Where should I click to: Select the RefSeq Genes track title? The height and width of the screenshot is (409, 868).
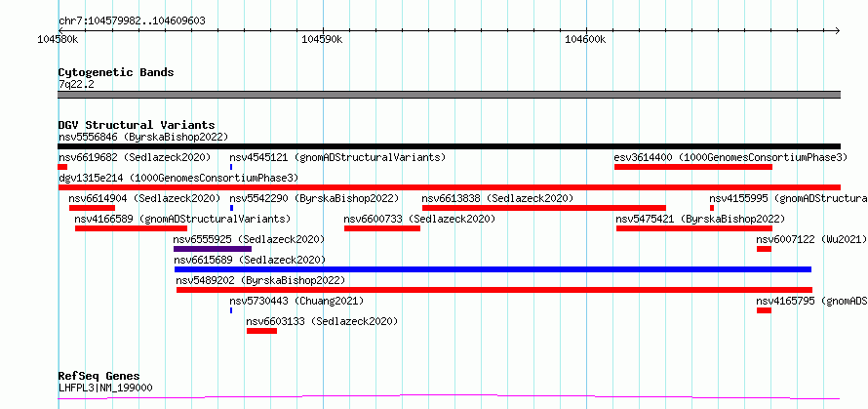click(99, 377)
